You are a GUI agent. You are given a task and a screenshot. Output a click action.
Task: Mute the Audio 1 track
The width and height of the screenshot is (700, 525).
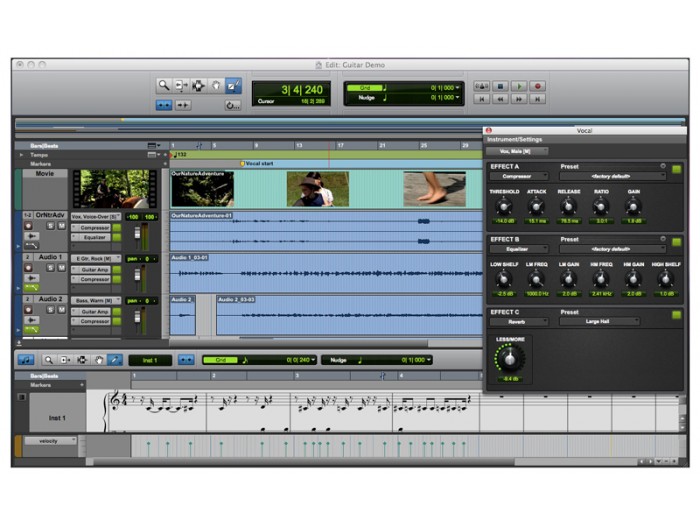coord(61,268)
